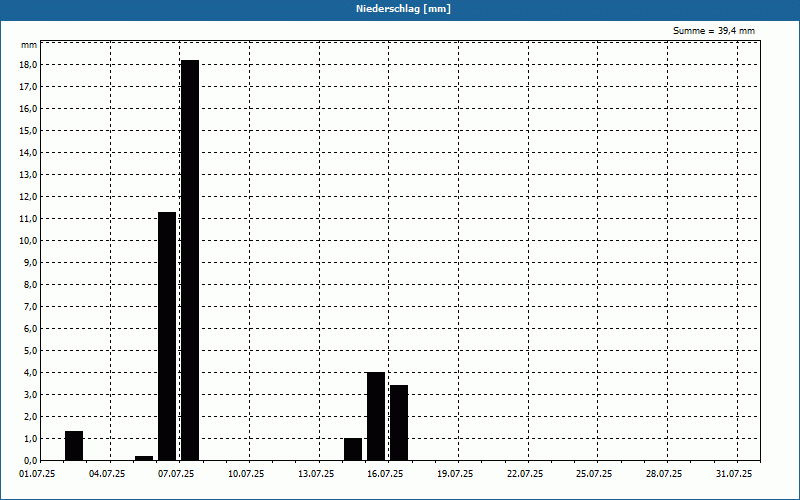Select the y-axis value 4,0
Image resolution: width=800 pixels, height=500 pixels.
(x=30, y=372)
